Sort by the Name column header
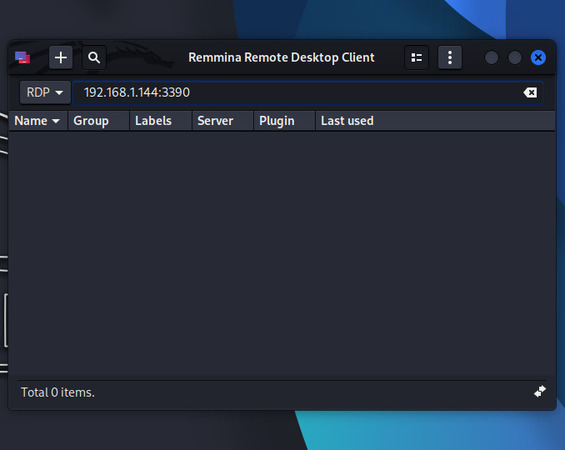This screenshot has width=565, height=450. tap(37, 121)
